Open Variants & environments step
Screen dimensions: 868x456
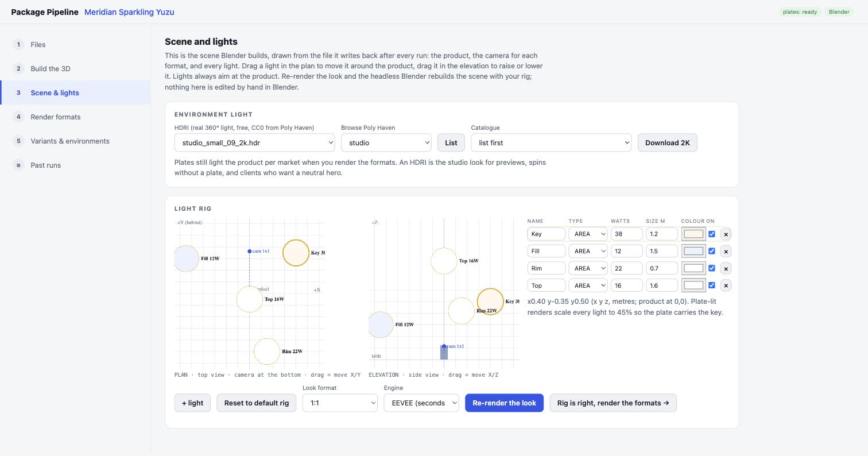pyautogui.click(x=75, y=141)
